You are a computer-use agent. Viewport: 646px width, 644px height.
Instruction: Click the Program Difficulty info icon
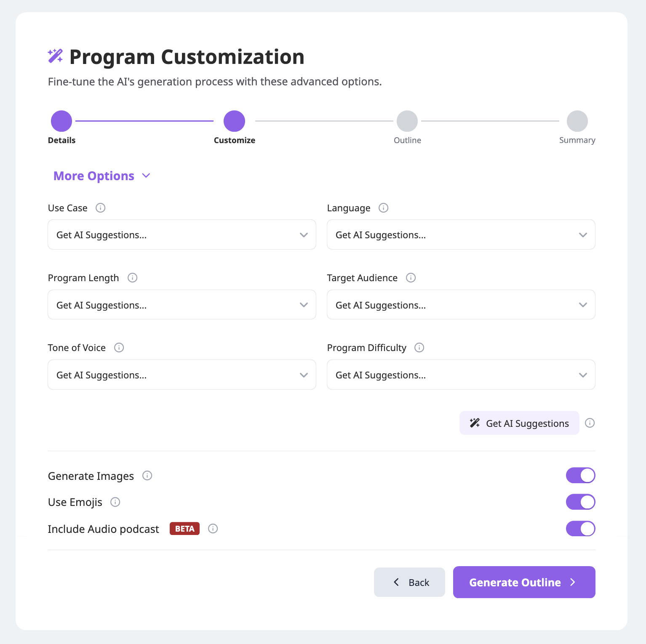(419, 348)
